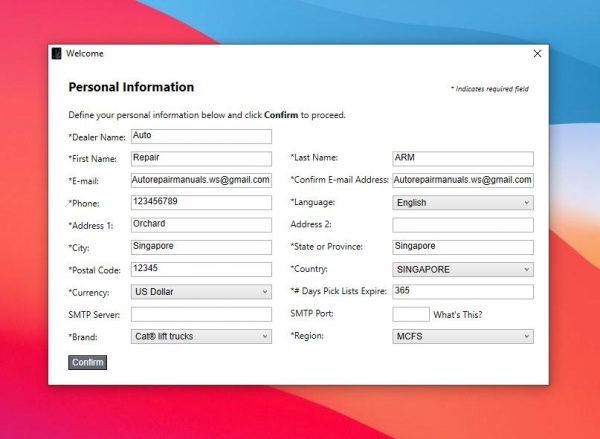Click the '*Language:' label
600x439 pixels.
pyautogui.click(x=313, y=202)
